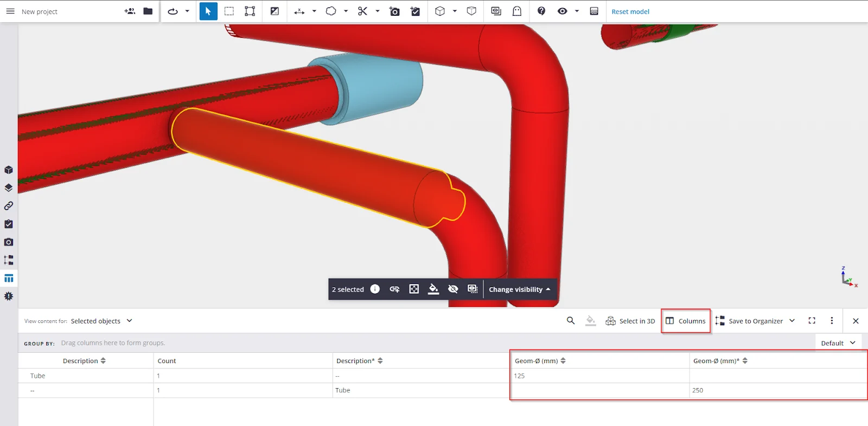Open the project folder icon

[148, 11]
